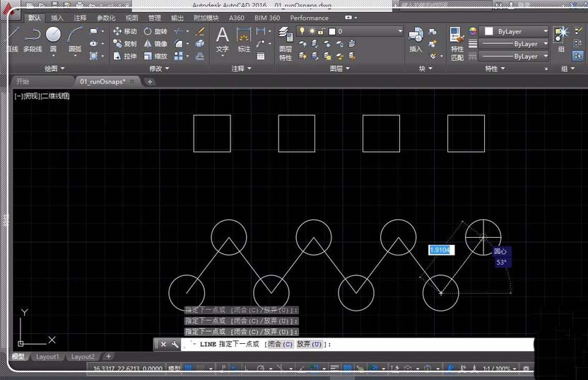Use the Mirror (镜像) tool
The height and width of the screenshot is (380, 588).
click(x=155, y=44)
